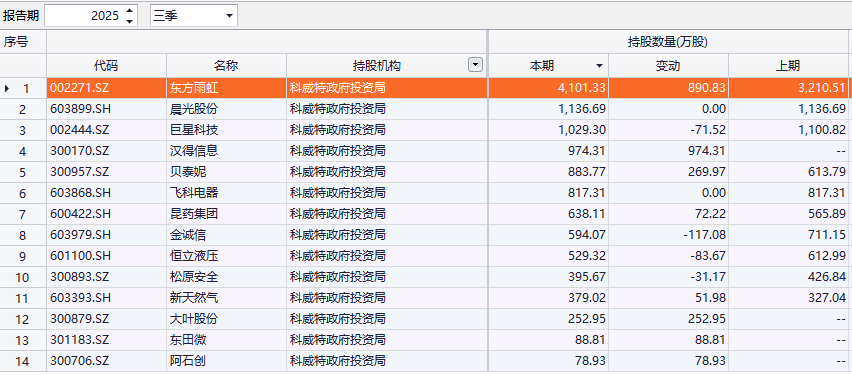Click the 科威特政府投资局 cell in 阿石创 row
This screenshot has width=852, height=375.
coord(387,361)
